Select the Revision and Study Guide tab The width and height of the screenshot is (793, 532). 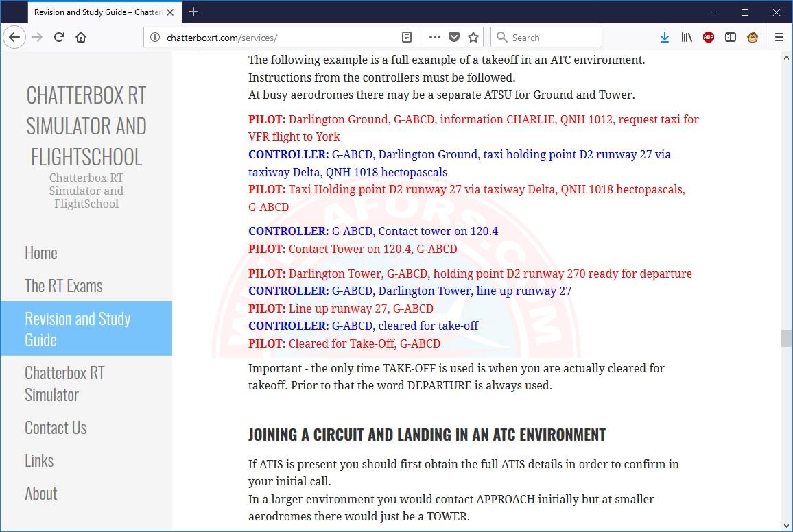pos(96,12)
